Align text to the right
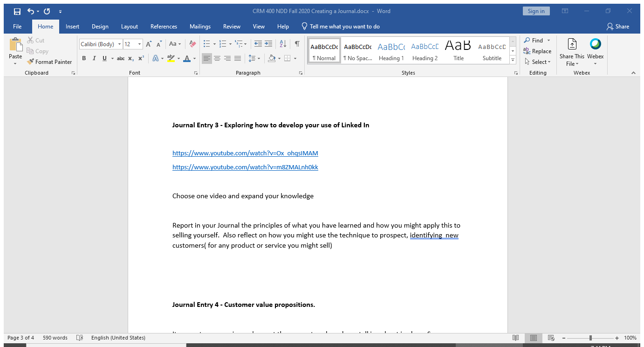 [227, 58]
